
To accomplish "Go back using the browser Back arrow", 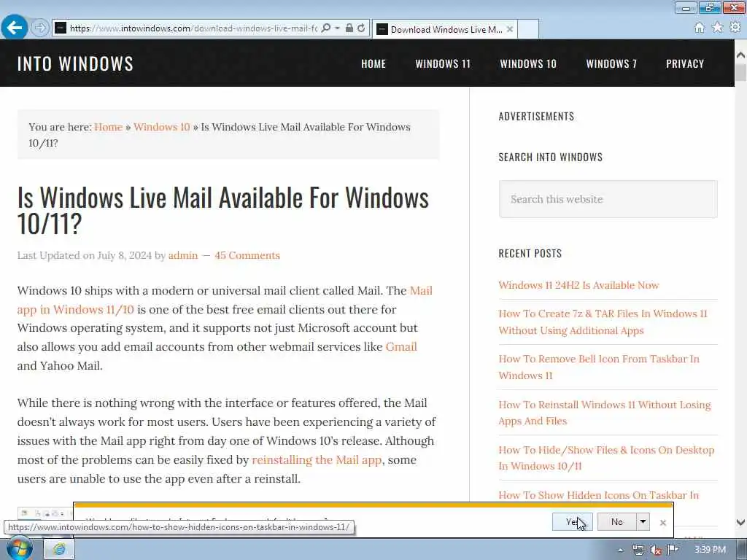I will [15, 28].
